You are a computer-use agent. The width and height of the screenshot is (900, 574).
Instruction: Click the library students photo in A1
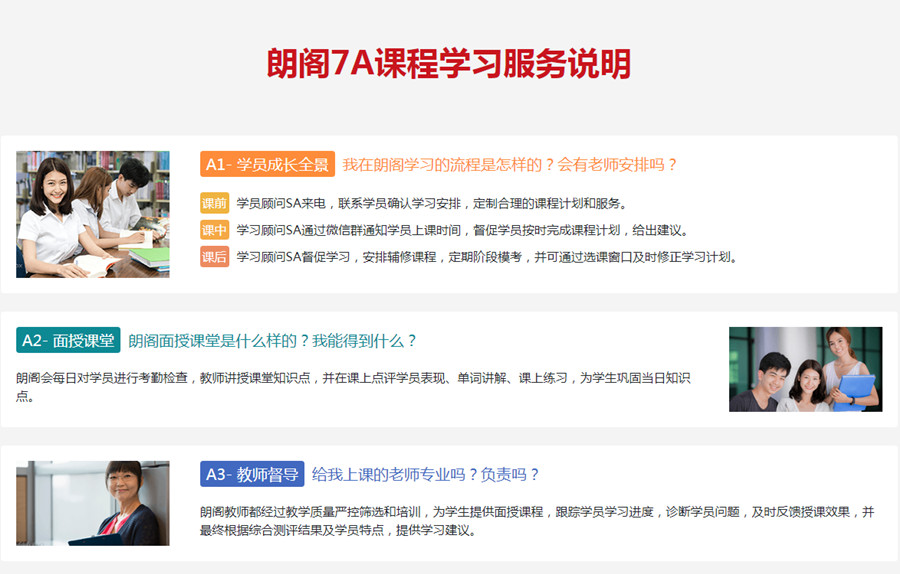click(93, 214)
